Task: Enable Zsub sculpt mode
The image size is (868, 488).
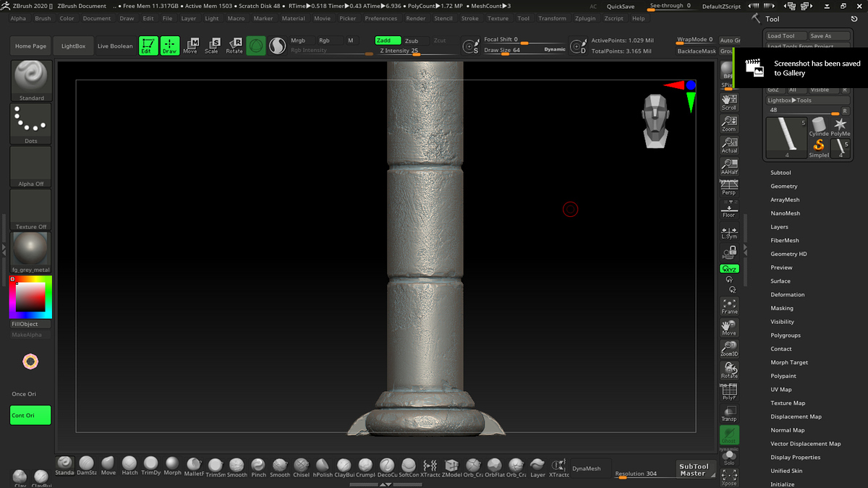Action: point(412,40)
